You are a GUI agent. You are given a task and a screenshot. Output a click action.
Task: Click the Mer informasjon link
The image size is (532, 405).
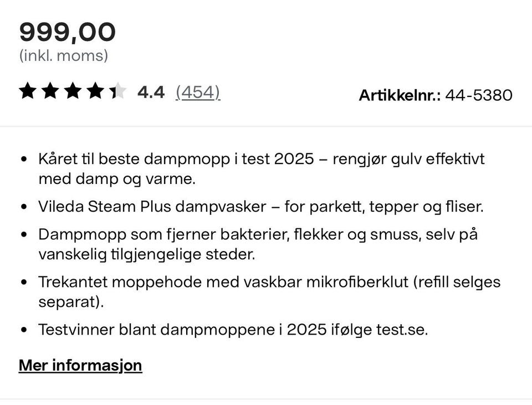click(80, 365)
